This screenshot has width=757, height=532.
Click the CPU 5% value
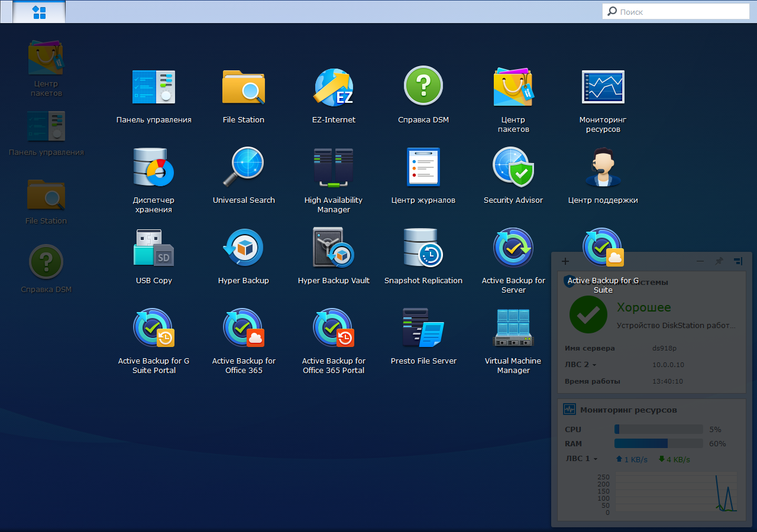(x=715, y=430)
